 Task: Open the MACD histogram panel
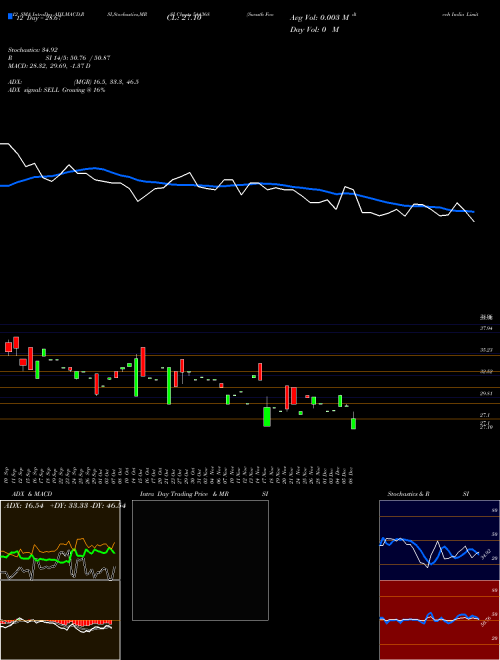pos(60,620)
